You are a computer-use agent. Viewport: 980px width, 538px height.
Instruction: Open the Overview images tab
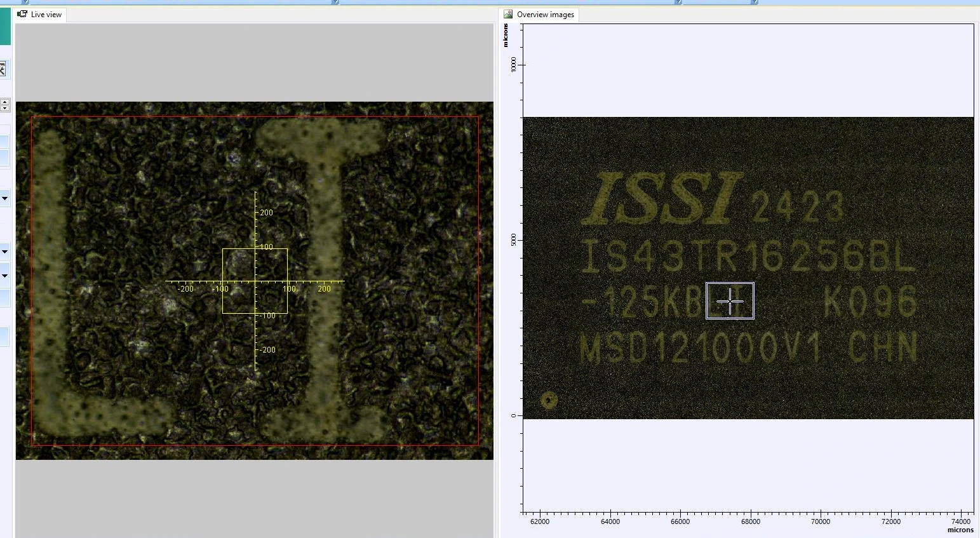coord(539,15)
